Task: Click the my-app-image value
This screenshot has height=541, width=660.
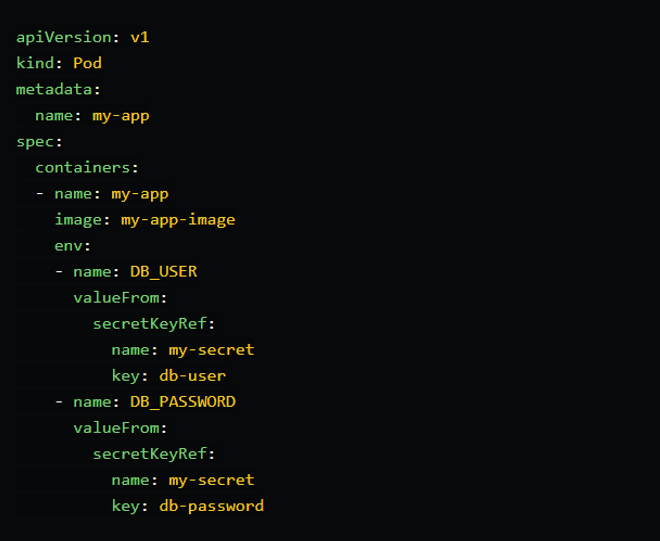Action: tap(178, 220)
